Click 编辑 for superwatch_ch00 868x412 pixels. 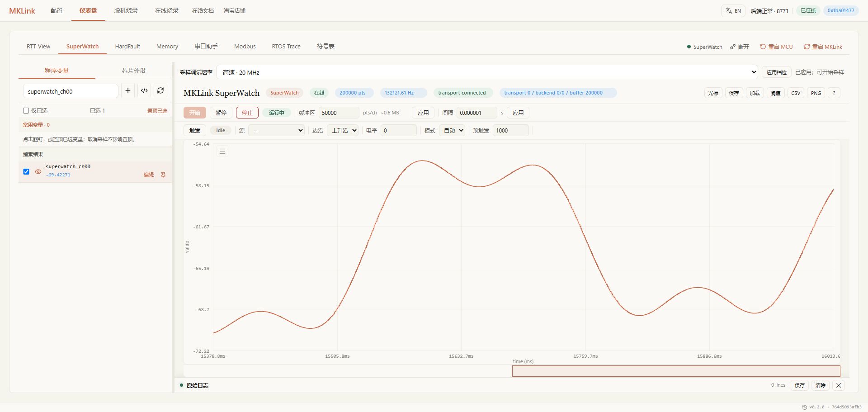149,175
